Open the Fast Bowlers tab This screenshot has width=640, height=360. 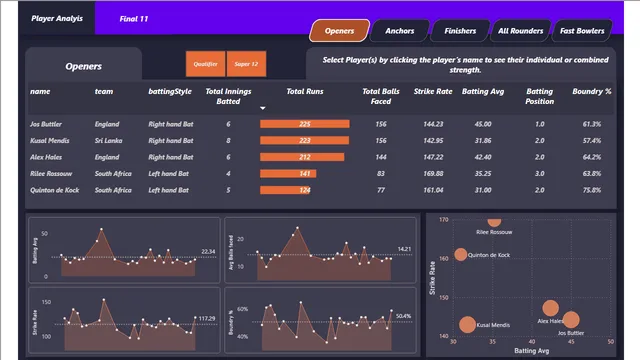(x=582, y=31)
